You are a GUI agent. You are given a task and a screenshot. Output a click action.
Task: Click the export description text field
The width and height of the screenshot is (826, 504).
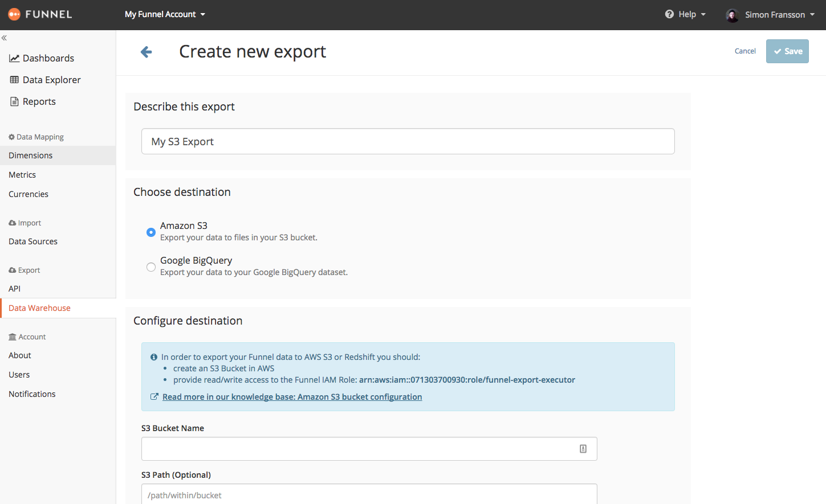coord(408,141)
